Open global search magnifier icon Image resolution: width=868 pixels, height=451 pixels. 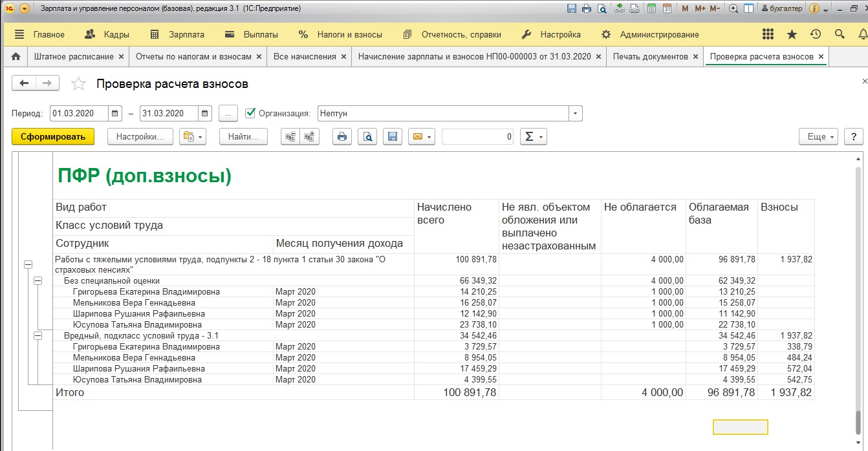point(840,34)
